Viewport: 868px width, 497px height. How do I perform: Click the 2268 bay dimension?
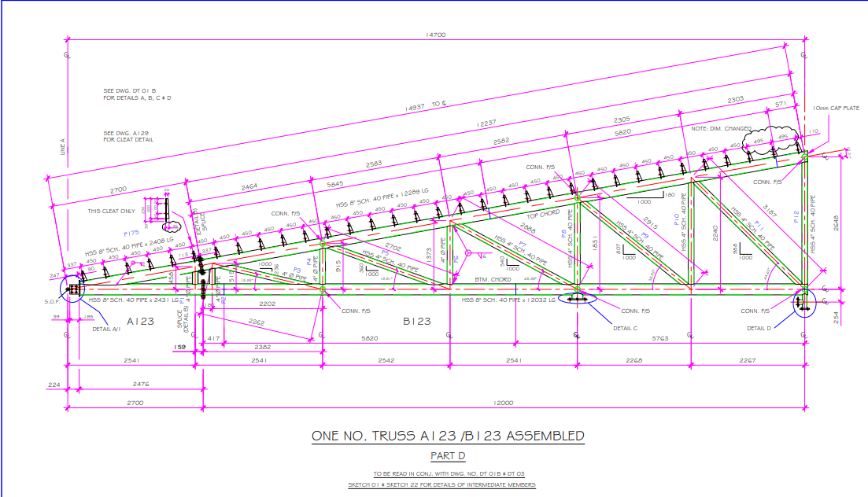(x=633, y=360)
